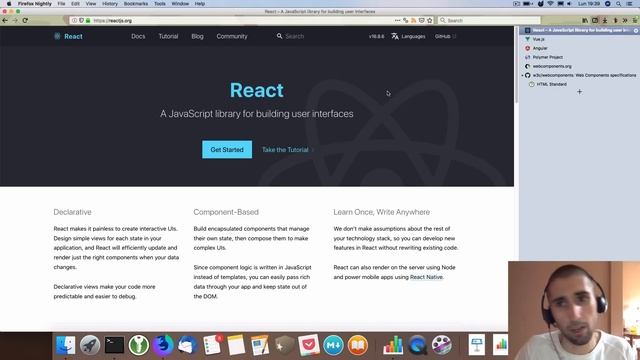Screen dimensions: 640x360
Task: Open Notes from the Dock
Action: (x=236, y=345)
